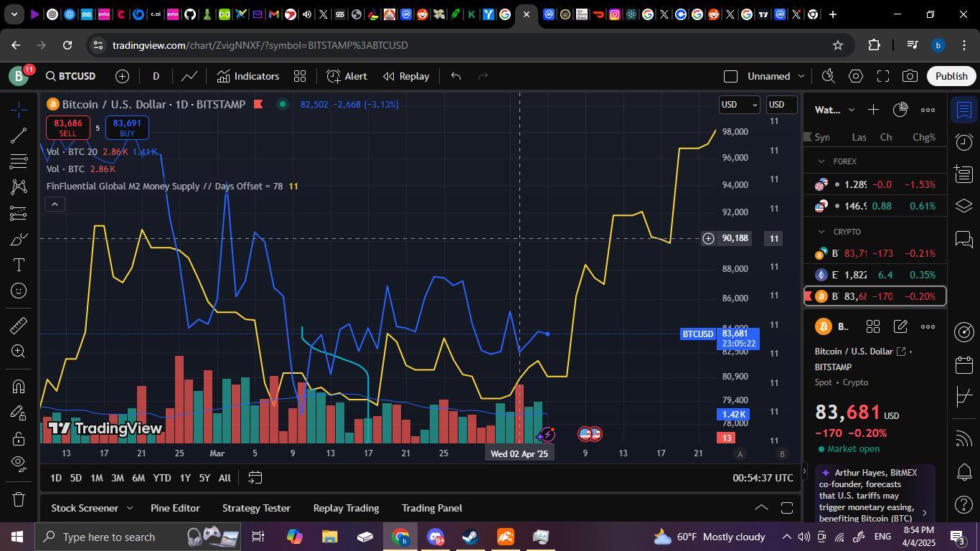This screenshot has width=980, height=551.
Task: Open the Fibonacci retracement tools
Action: pos(19,161)
